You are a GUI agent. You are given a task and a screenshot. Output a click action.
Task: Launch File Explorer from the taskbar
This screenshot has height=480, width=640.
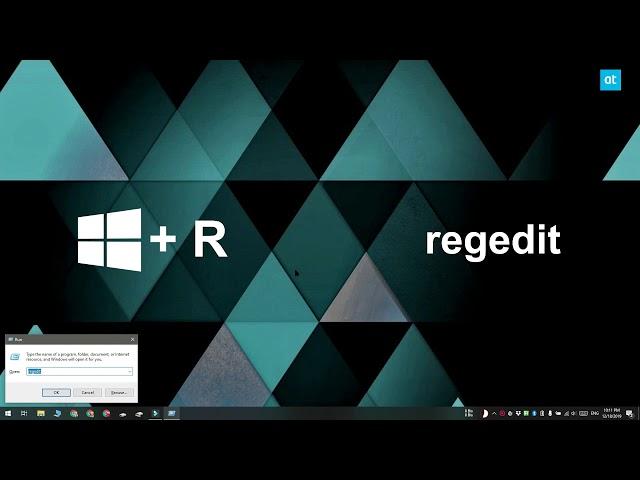(x=41, y=413)
